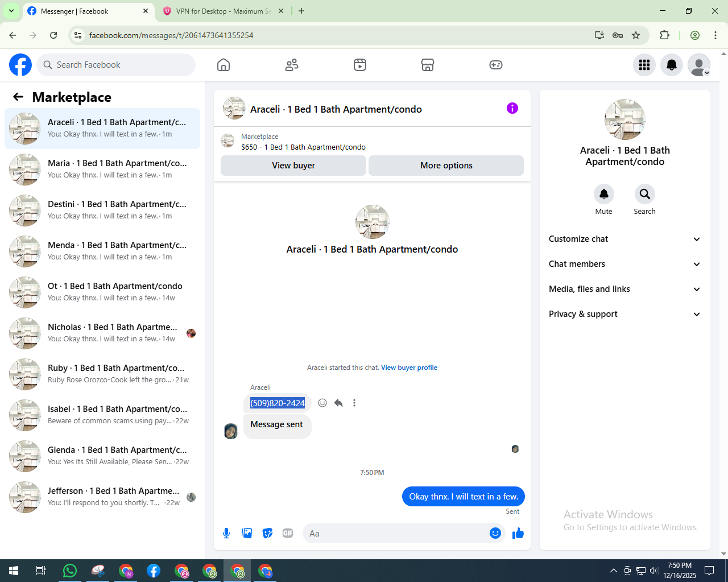Expand Chat members section
Image resolution: width=728 pixels, height=582 pixels.
[624, 264]
